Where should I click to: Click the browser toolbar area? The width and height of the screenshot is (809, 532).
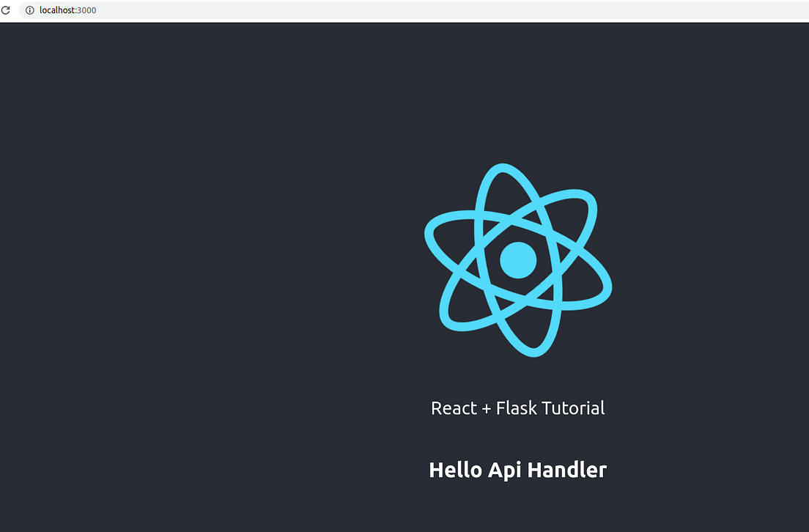coord(293,10)
